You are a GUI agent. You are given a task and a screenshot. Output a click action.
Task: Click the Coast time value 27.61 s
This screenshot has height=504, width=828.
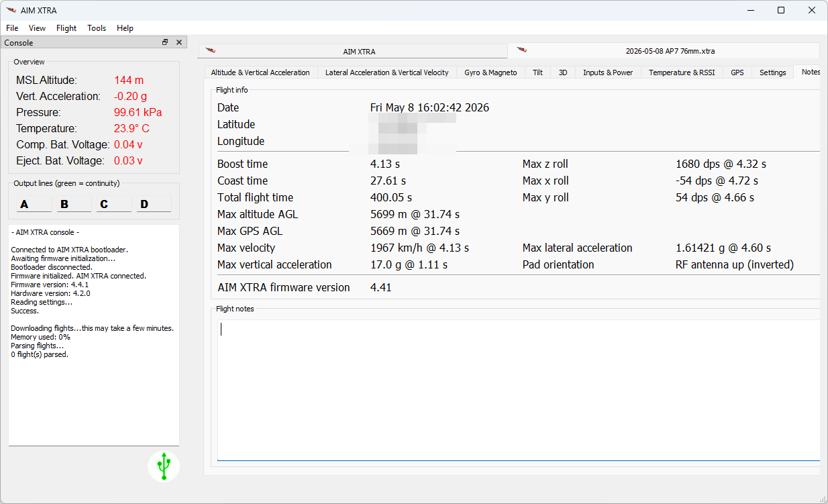[x=388, y=181]
